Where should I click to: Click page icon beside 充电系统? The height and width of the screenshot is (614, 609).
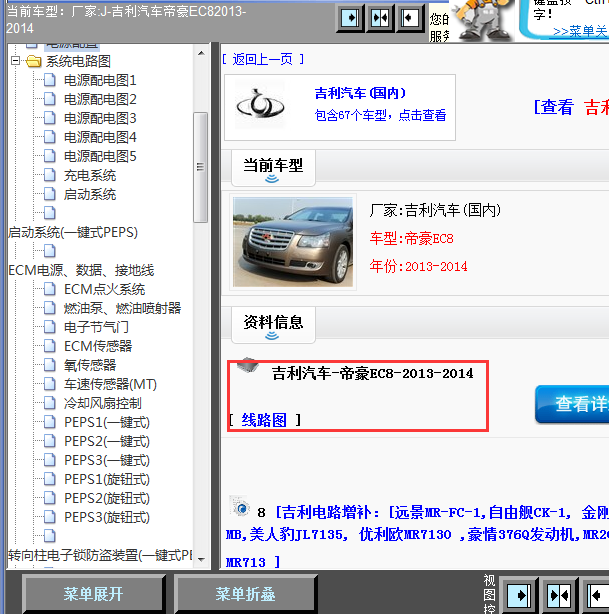[49, 175]
